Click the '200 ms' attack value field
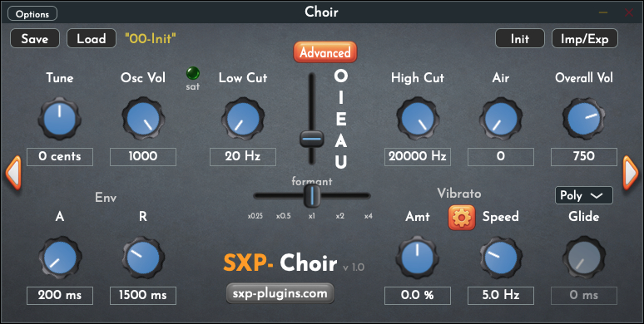Viewport: 644px width, 324px height. click(60, 295)
